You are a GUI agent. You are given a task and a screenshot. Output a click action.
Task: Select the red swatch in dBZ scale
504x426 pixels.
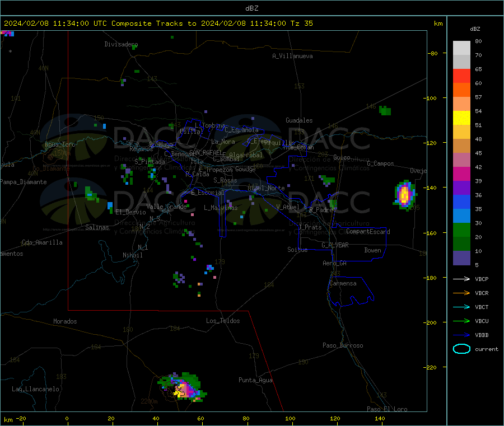461,76
